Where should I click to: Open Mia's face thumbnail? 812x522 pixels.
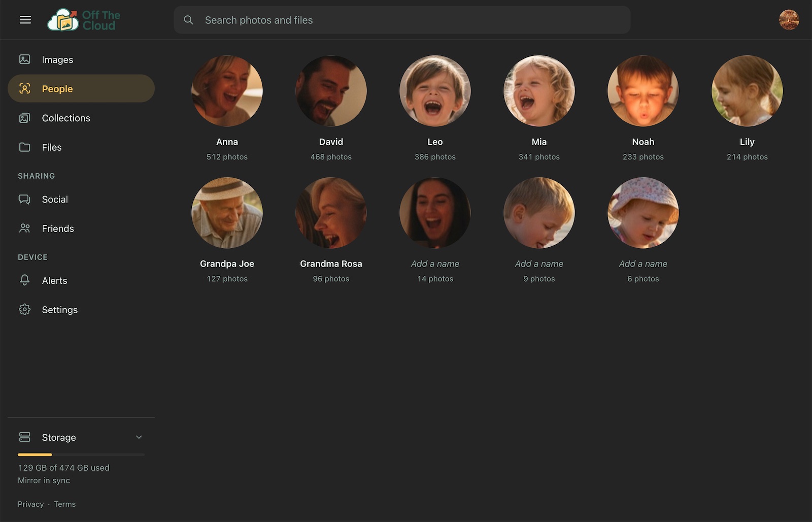click(x=539, y=91)
